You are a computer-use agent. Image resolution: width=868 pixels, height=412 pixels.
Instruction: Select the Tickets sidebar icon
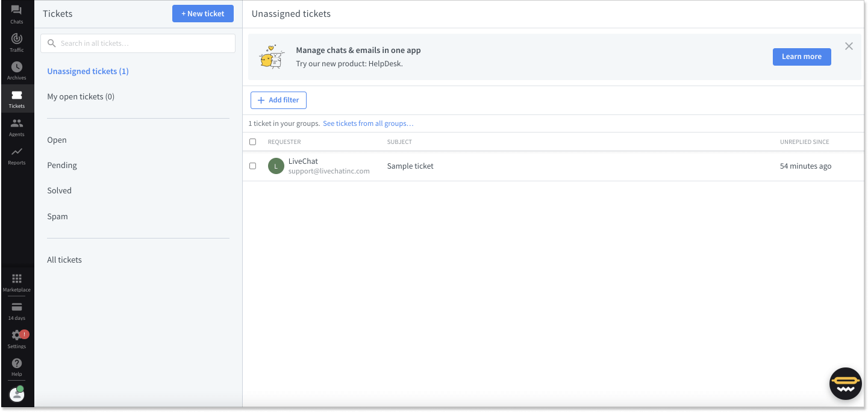pos(17,95)
